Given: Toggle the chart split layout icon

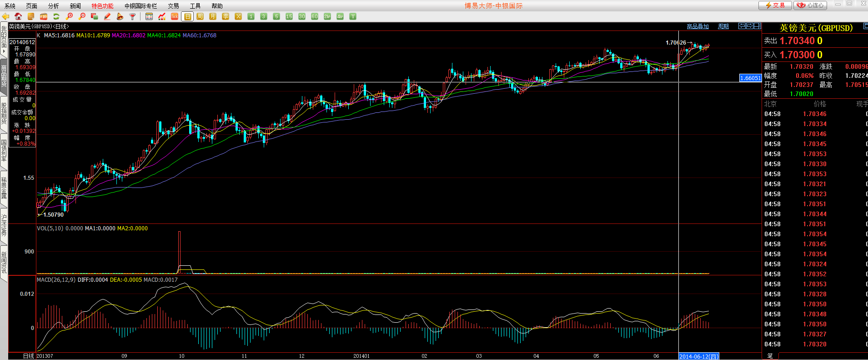Looking at the screenshot, I should [757, 26].
